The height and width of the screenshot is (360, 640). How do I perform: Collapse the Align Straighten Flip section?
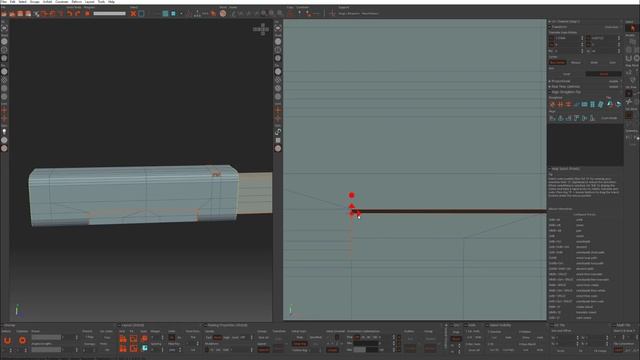[550, 92]
